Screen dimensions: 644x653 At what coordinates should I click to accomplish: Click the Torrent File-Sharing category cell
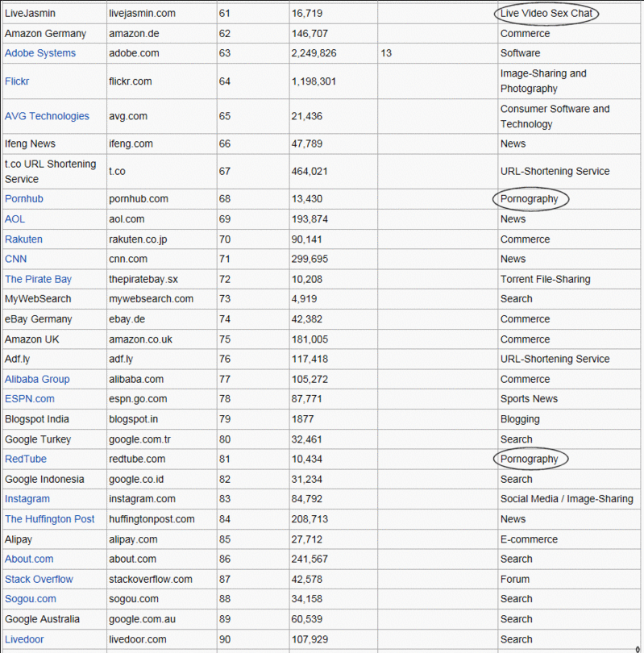tap(545, 279)
